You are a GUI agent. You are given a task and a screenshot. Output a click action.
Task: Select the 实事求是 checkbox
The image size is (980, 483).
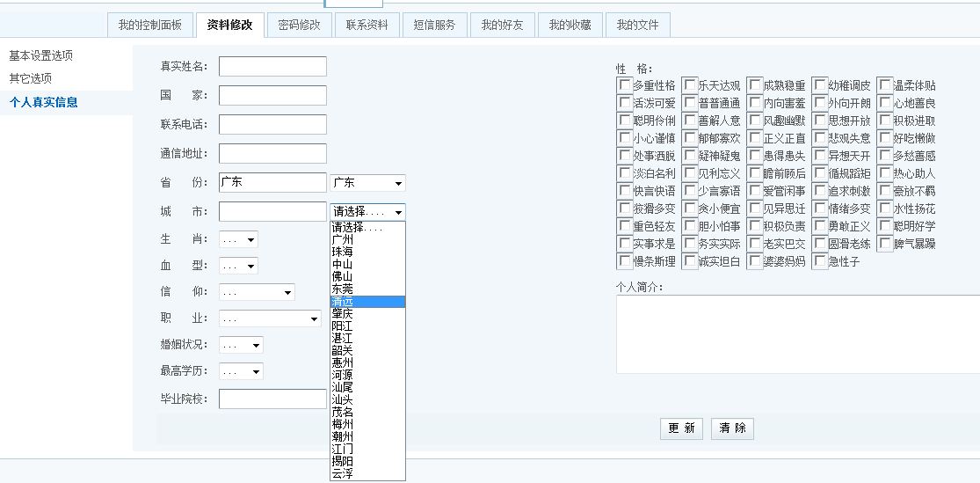point(625,244)
